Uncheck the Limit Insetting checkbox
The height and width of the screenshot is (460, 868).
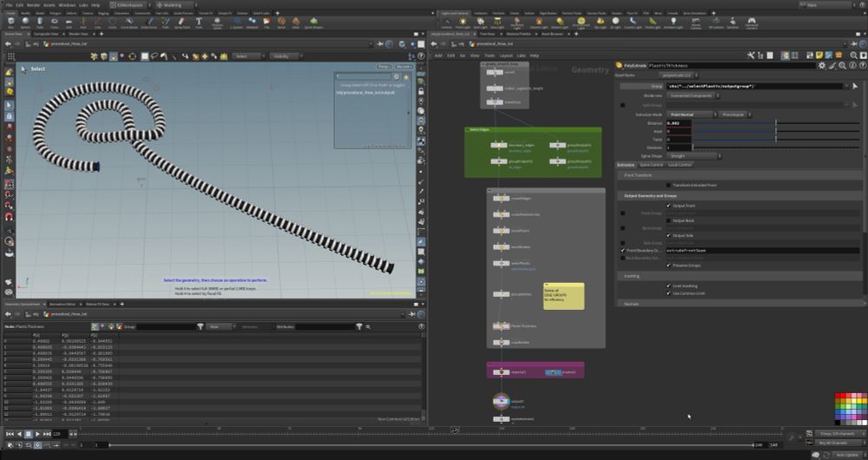pyautogui.click(x=668, y=286)
